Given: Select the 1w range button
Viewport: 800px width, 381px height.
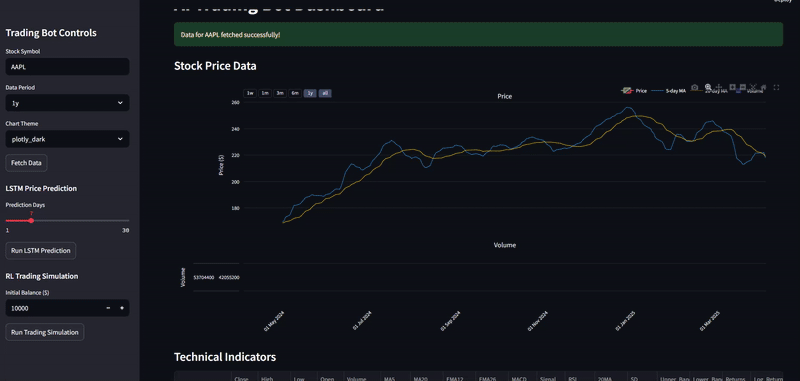Looking at the screenshot, I should (x=250, y=93).
